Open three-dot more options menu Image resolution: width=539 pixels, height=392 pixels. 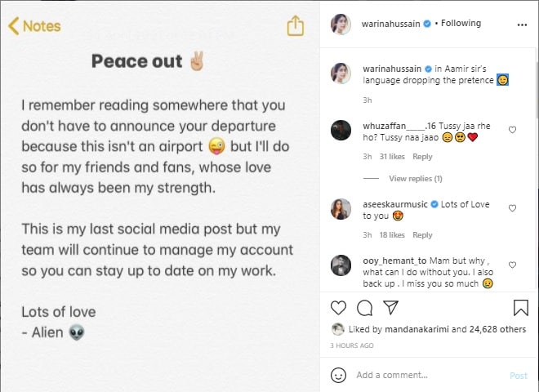[x=522, y=24]
